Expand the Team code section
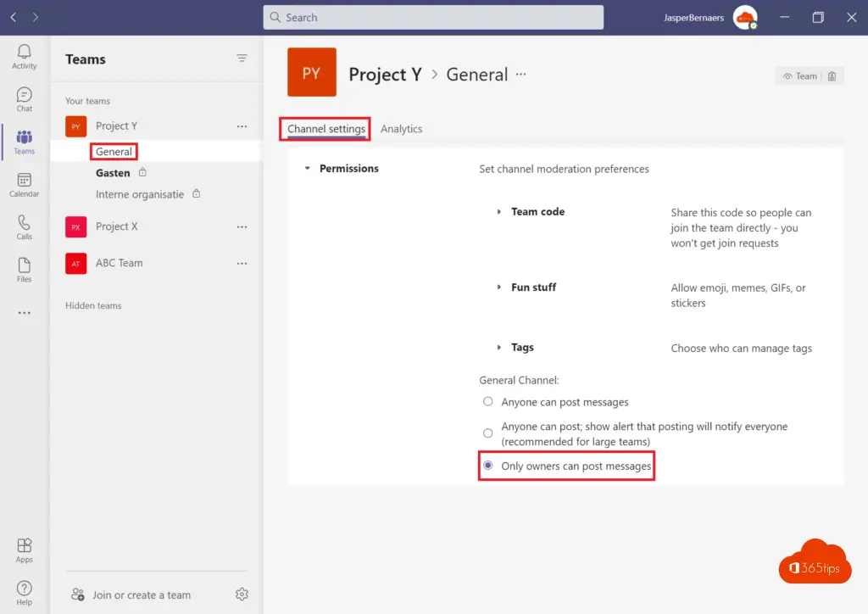The width and height of the screenshot is (868, 614). point(498,211)
